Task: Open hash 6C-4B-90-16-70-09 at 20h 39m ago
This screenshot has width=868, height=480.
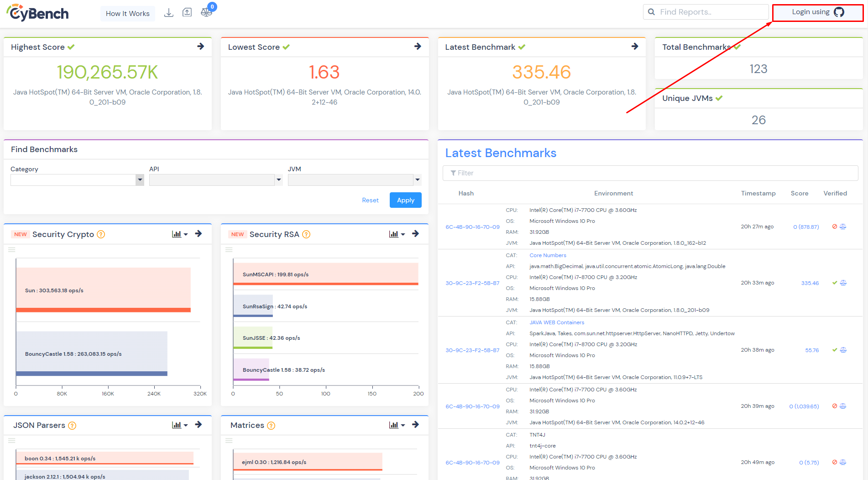Action: click(x=472, y=406)
